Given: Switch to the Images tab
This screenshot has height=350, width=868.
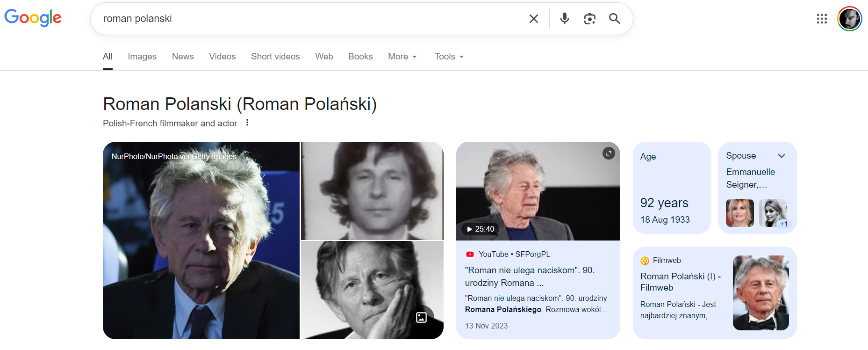Looking at the screenshot, I should click(142, 57).
